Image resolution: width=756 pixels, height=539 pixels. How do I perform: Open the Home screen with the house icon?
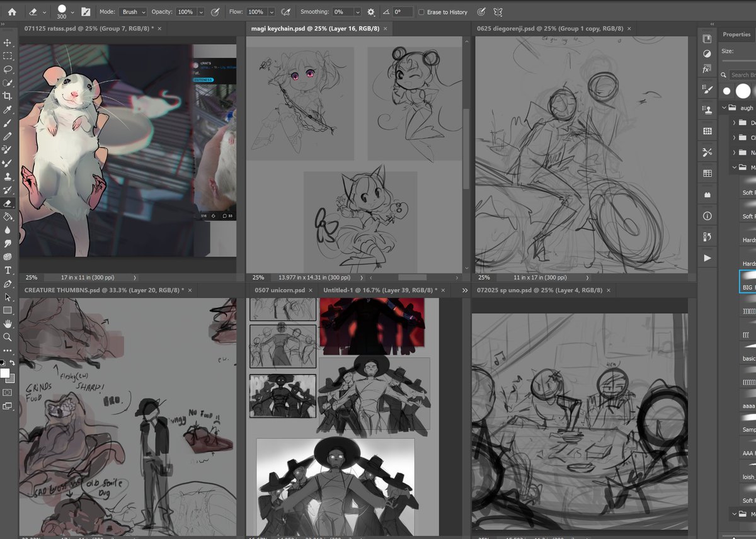11,11
